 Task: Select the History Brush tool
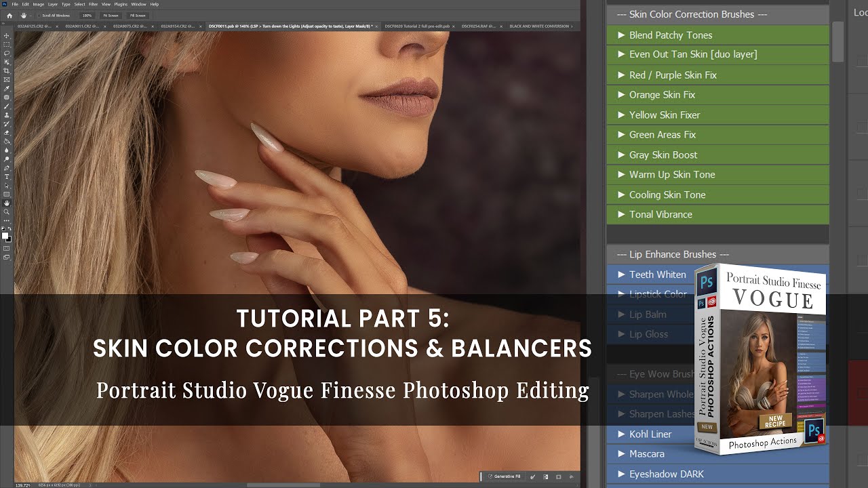pos(7,123)
